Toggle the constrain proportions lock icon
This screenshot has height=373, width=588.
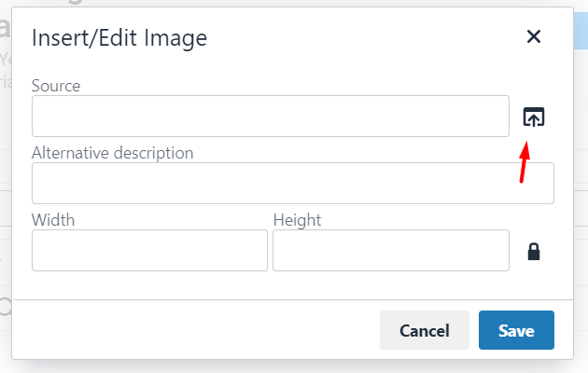534,251
